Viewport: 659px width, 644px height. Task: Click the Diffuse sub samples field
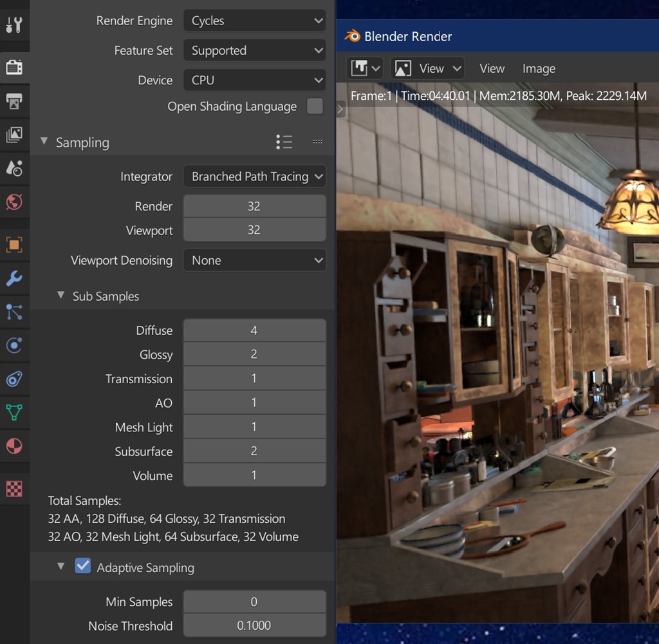[x=254, y=330]
